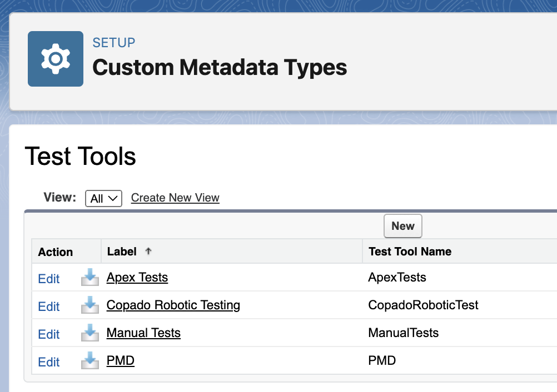Click sort arrow next to Label header

coord(148,251)
